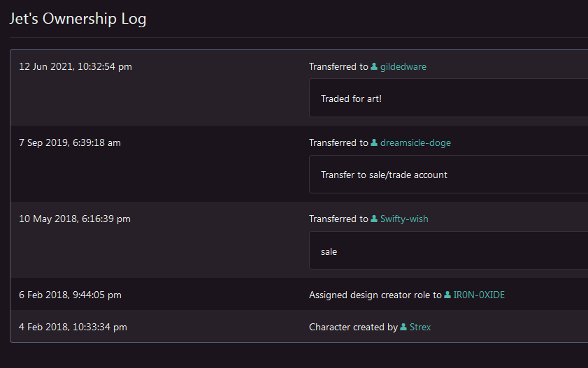The image size is (588, 368).
Task: Click the user icon beside IR0N-0XIDE
Action: 447,295
